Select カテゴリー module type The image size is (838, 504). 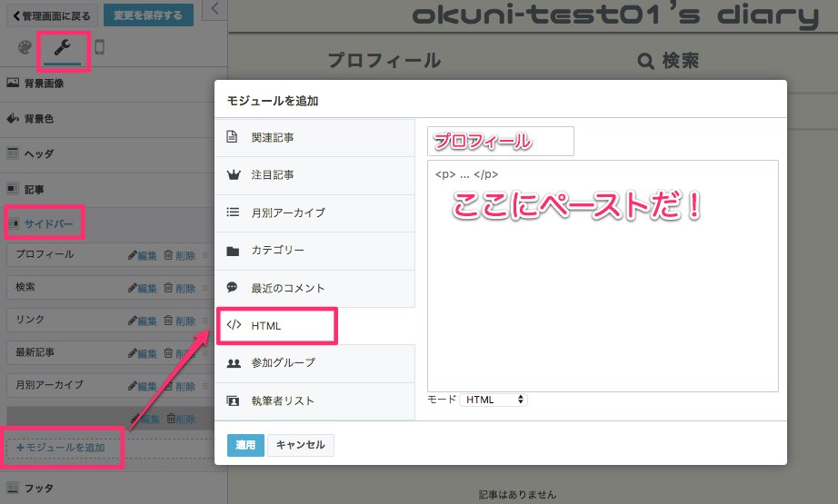tap(314, 251)
